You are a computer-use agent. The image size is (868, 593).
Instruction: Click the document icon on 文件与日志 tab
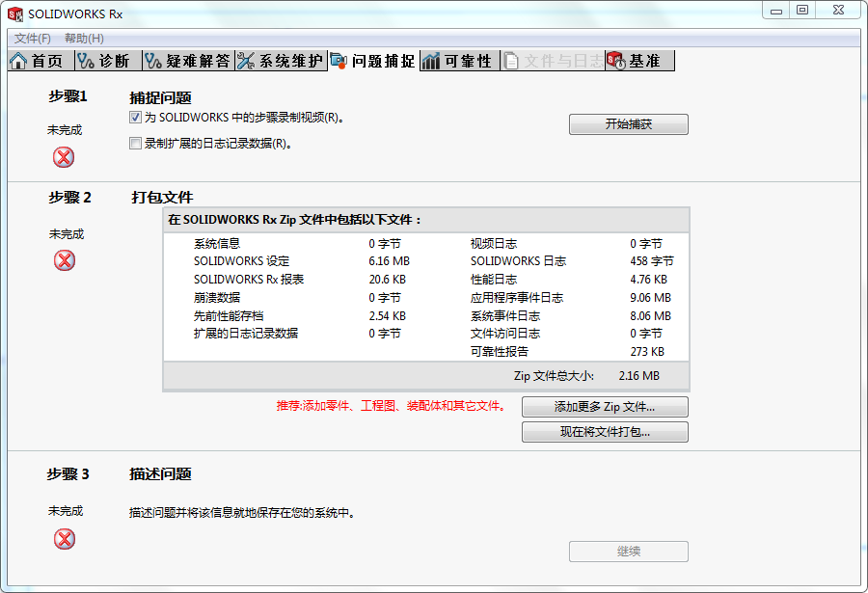tap(511, 61)
